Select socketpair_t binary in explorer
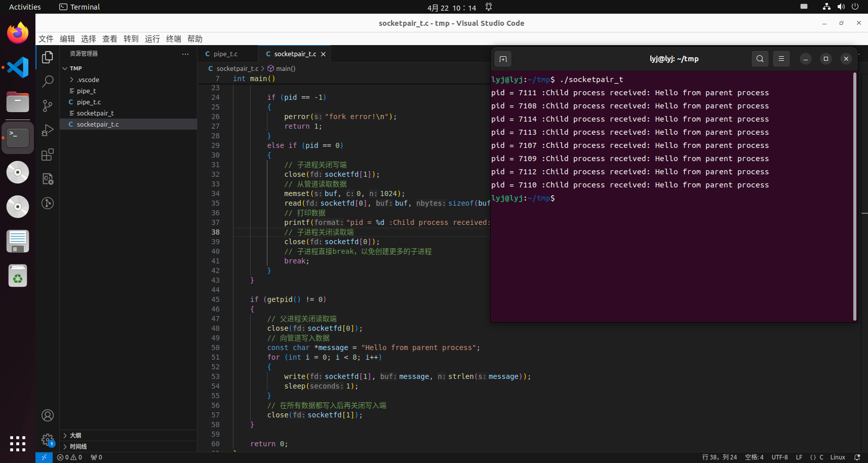This screenshot has height=463, width=868. [x=129, y=113]
